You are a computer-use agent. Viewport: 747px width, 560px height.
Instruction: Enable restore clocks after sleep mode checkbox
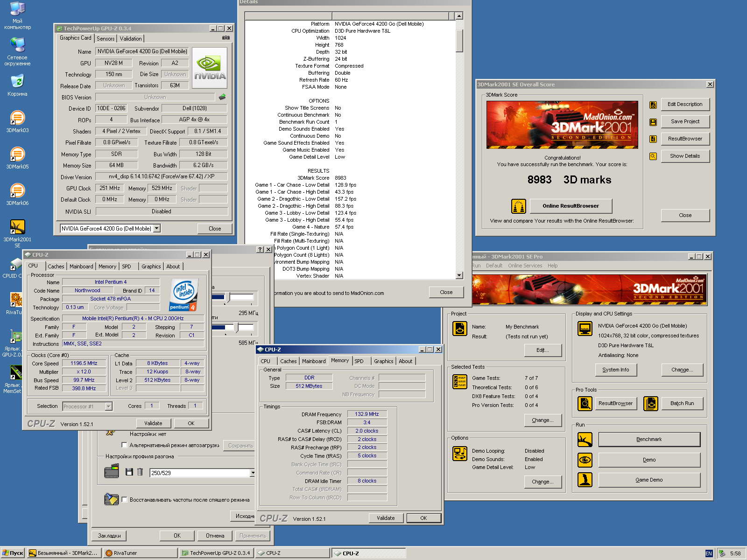coord(124,500)
